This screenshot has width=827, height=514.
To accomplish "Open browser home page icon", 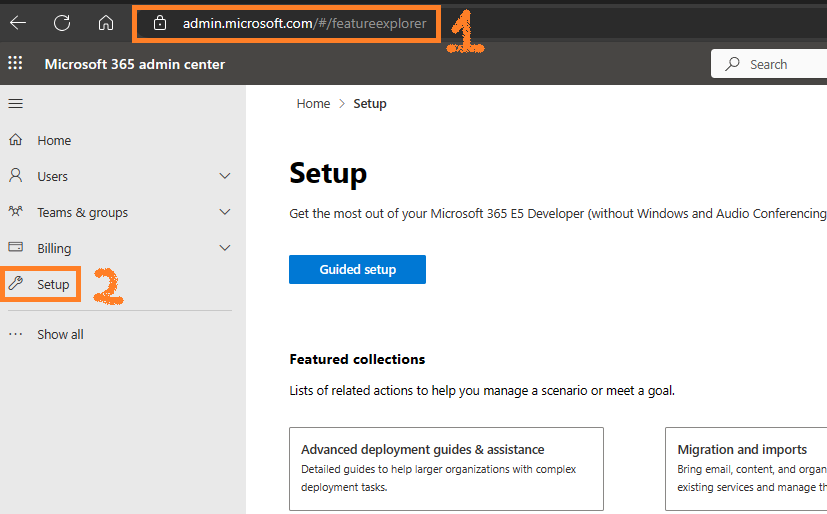I will click(x=106, y=23).
